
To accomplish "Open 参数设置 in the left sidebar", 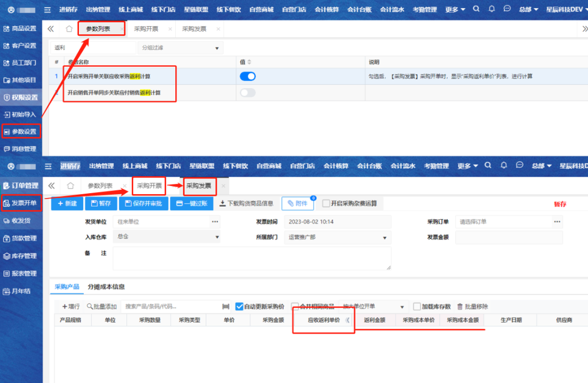I will coord(21,132).
